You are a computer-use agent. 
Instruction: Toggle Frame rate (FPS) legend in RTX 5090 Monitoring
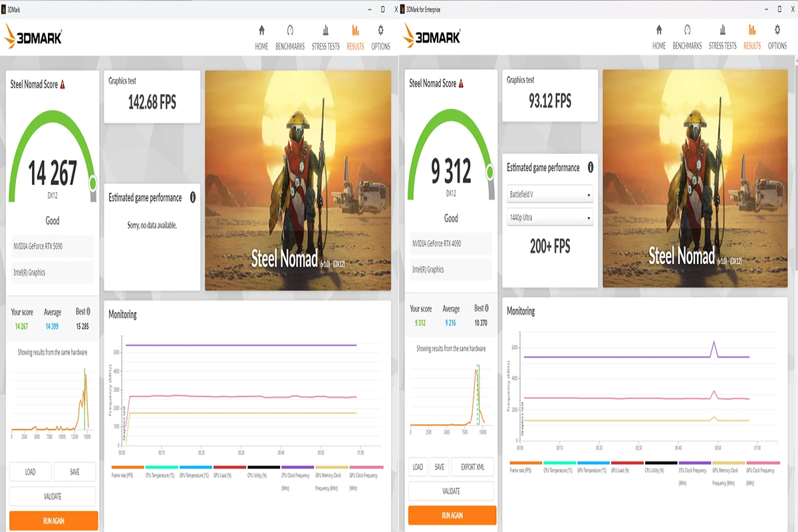click(x=128, y=471)
